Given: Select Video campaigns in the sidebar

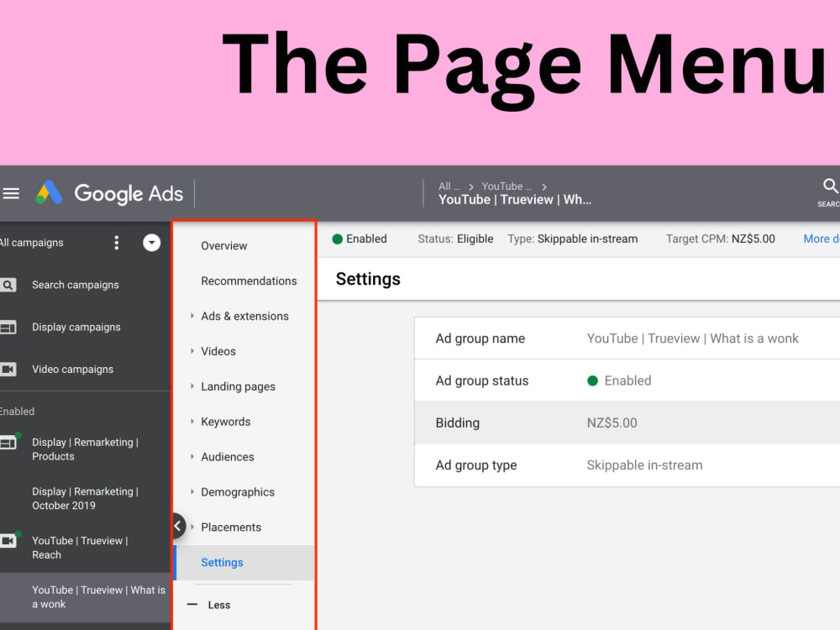Looking at the screenshot, I should point(72,369).
